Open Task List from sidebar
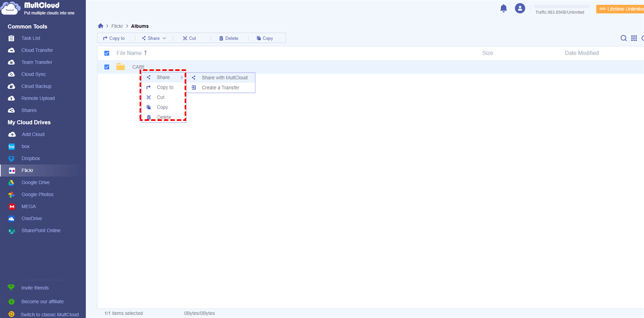 (31, 38)
